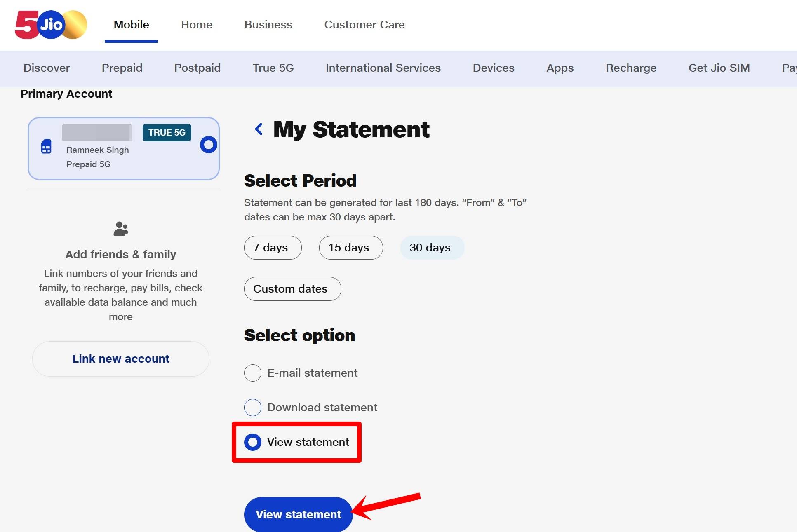
Task: Open International Services menu
Action: [383, 68]
